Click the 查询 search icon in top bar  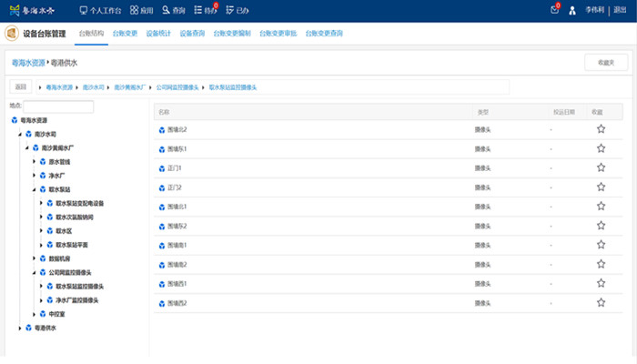coord(173,10)
